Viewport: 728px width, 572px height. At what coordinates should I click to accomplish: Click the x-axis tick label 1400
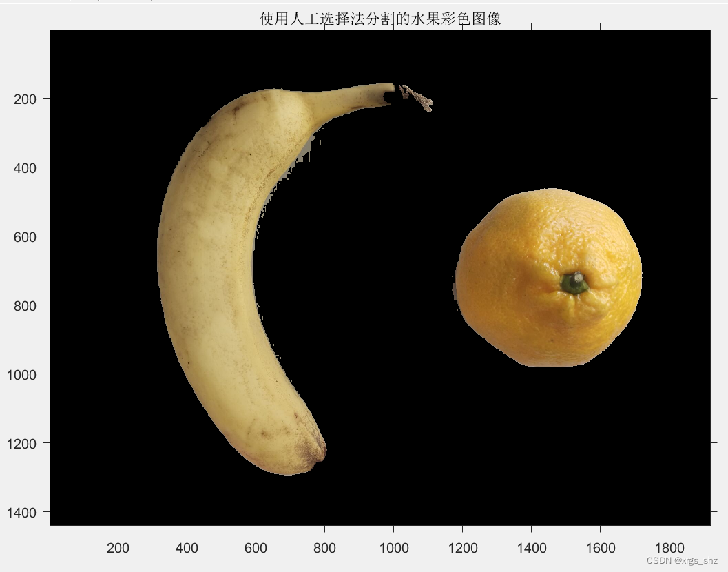point(532,548)
